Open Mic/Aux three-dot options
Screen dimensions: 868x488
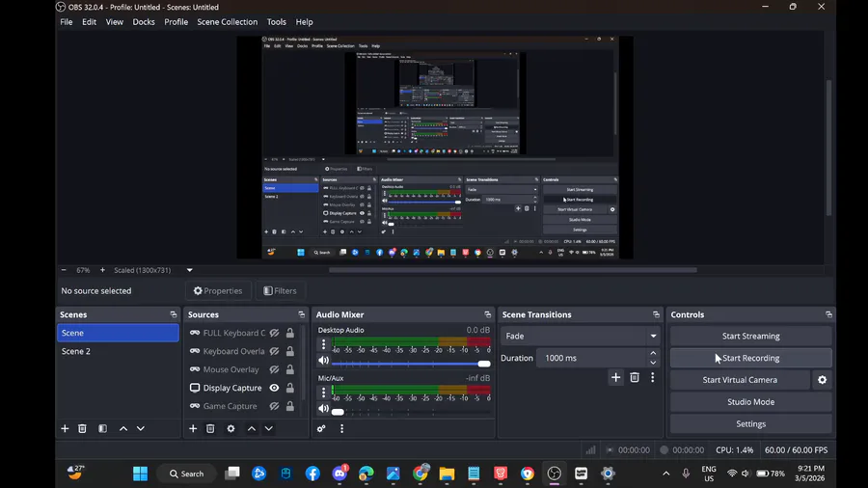(324, 393)
